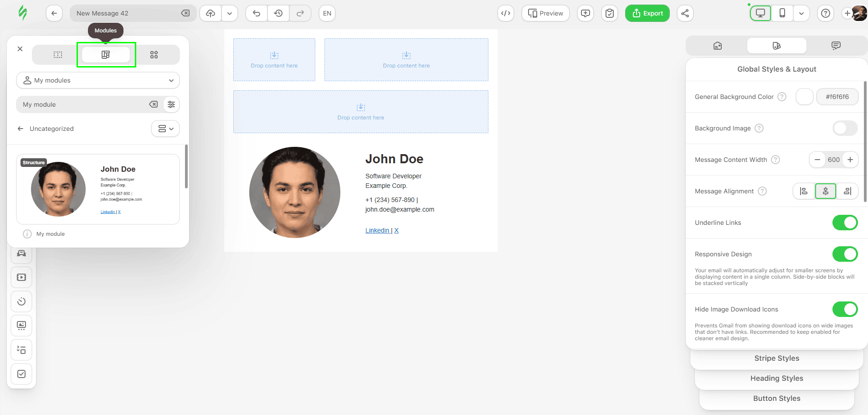Click the share icon
Screen dimensions: 868x415
click(x=685, y=13)
